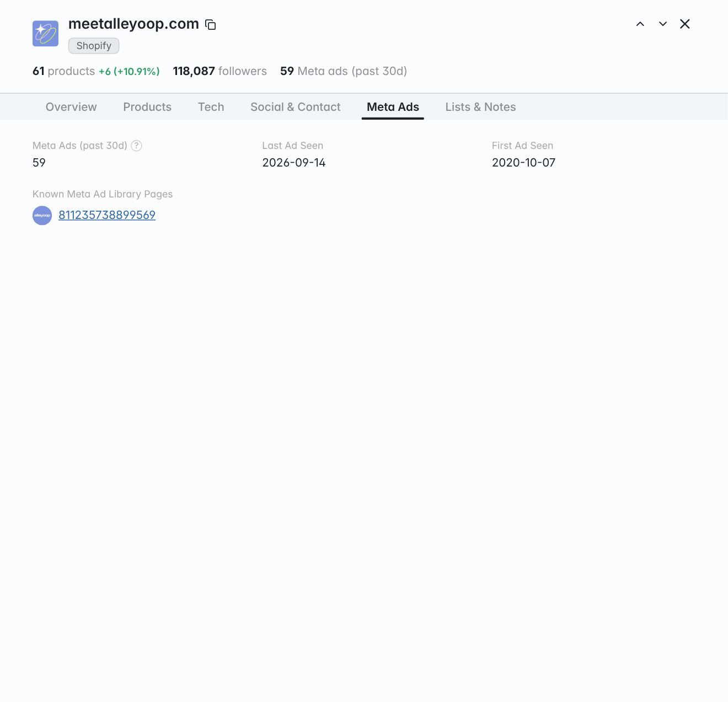Click the +6 (+10.91%) product growth
The width and height of the screenshot is (728, 702).
tap(129, 72)
